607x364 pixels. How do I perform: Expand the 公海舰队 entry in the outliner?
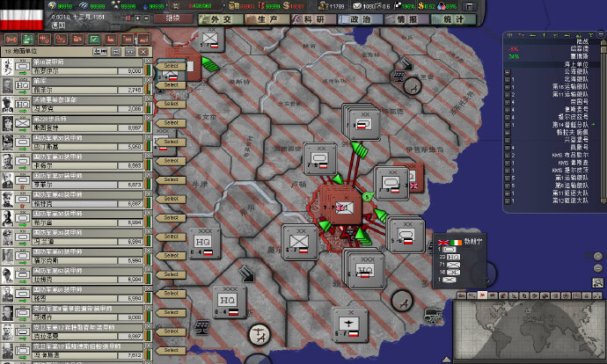coord(507,72)
